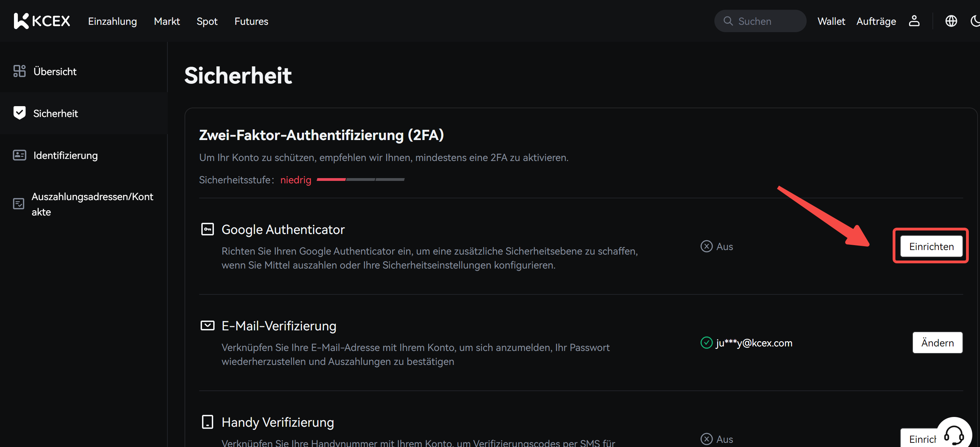The width and height of the screenshot is (980, 447).
Task: Open Auszahlungsadressen/Kontakte in sidebar
Action: (92, 204)
